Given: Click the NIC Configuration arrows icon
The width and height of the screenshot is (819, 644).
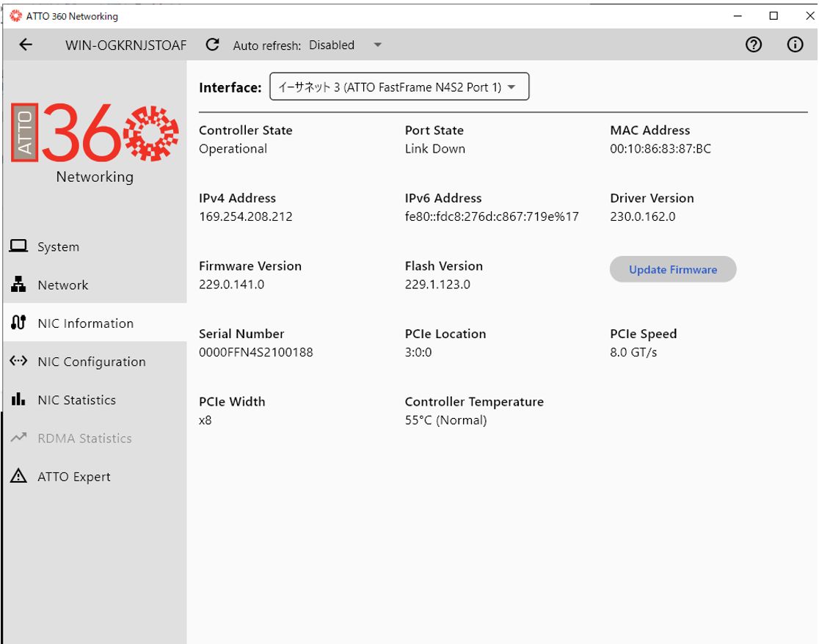Looking at the screenshot, I should 18,361.
